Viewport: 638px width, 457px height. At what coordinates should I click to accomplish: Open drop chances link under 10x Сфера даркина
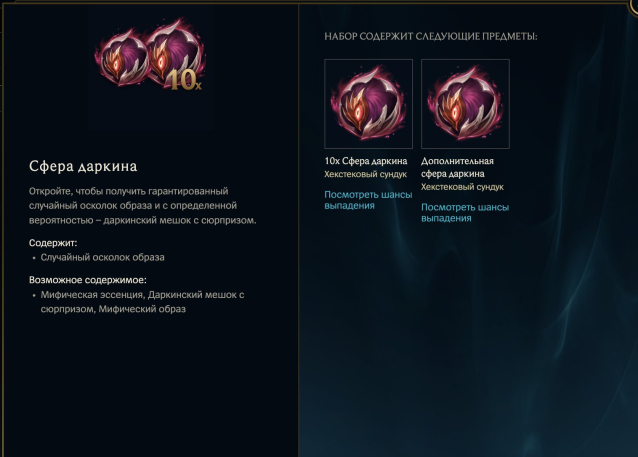(368, 200)
